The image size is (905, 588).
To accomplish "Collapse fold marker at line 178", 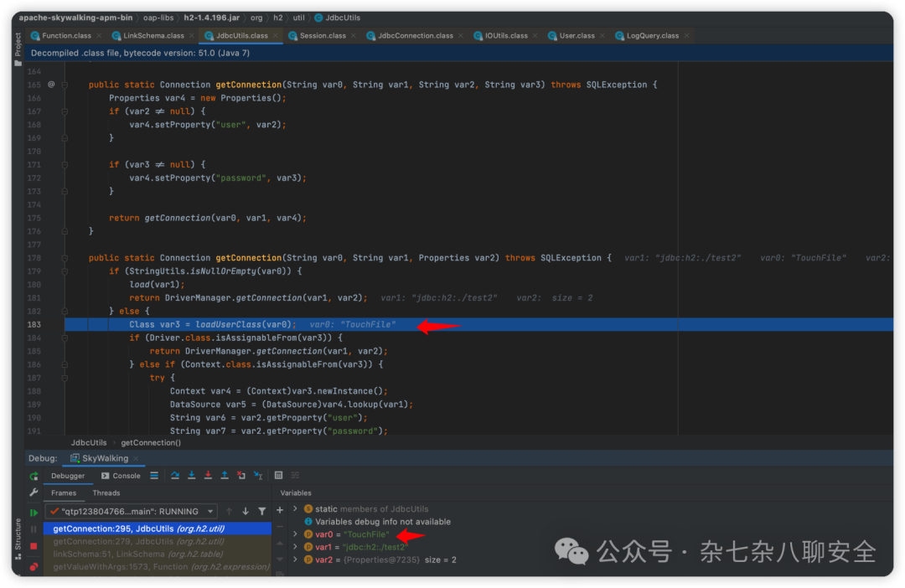I will tap(65, 258).
